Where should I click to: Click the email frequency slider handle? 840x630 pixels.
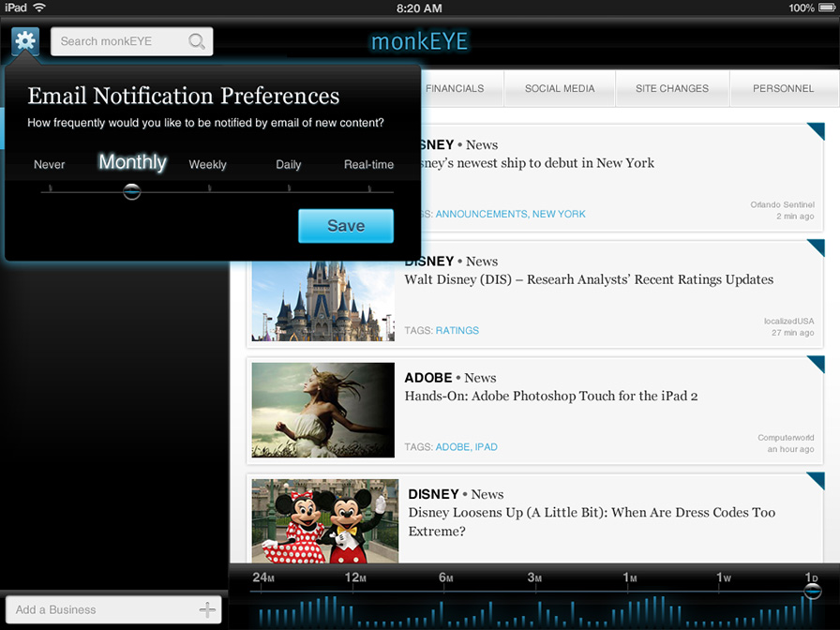132,191
